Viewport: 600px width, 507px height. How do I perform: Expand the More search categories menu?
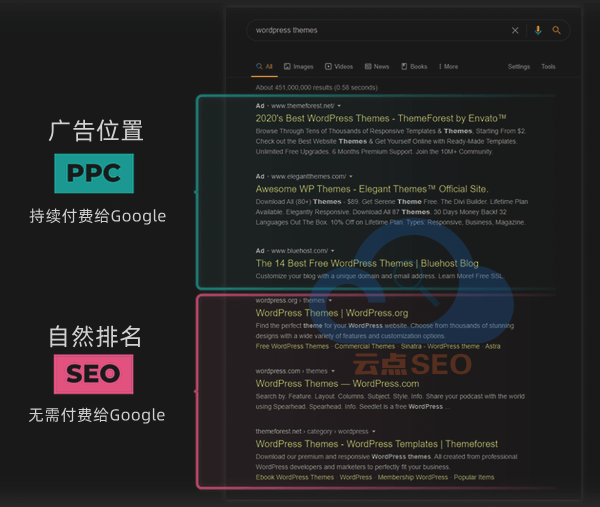click(448, 67)
